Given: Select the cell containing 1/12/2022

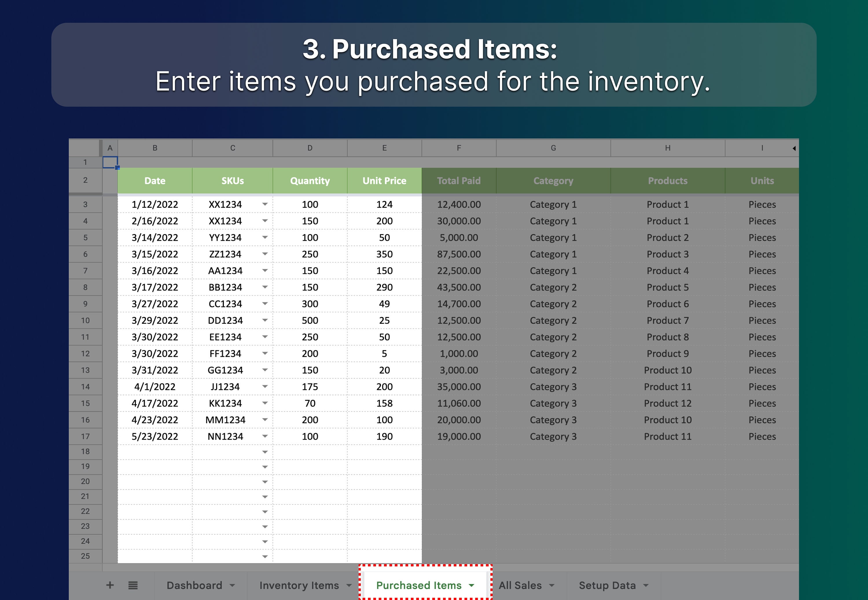Looking at the screenshot, I should (x=155, y=204).
